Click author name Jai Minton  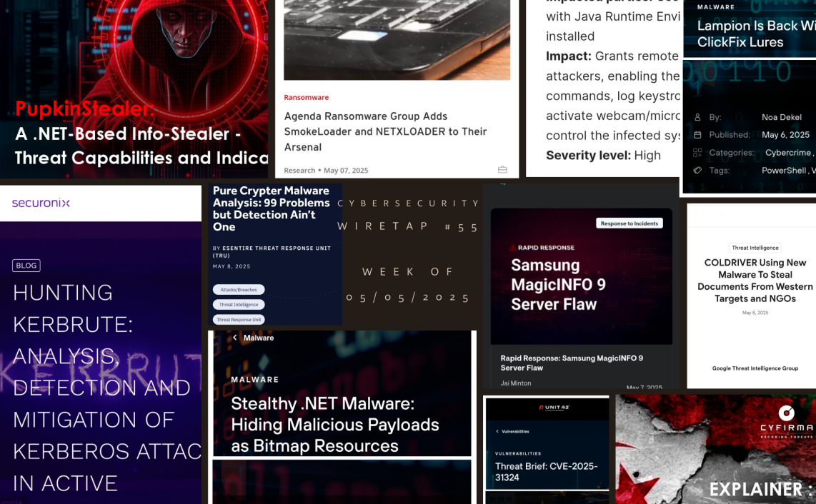point(516,383)
